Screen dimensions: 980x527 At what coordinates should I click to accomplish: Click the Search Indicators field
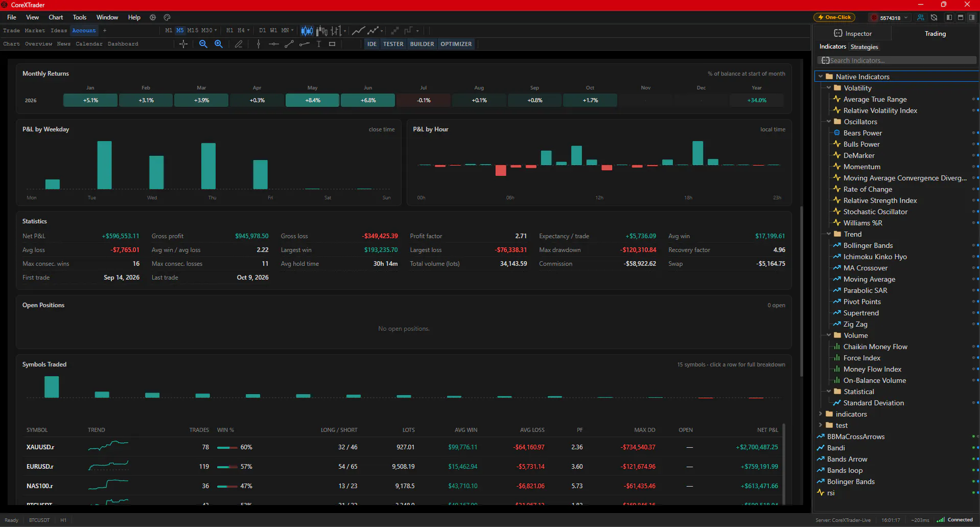pyautogui.click(x=897, y=60)
